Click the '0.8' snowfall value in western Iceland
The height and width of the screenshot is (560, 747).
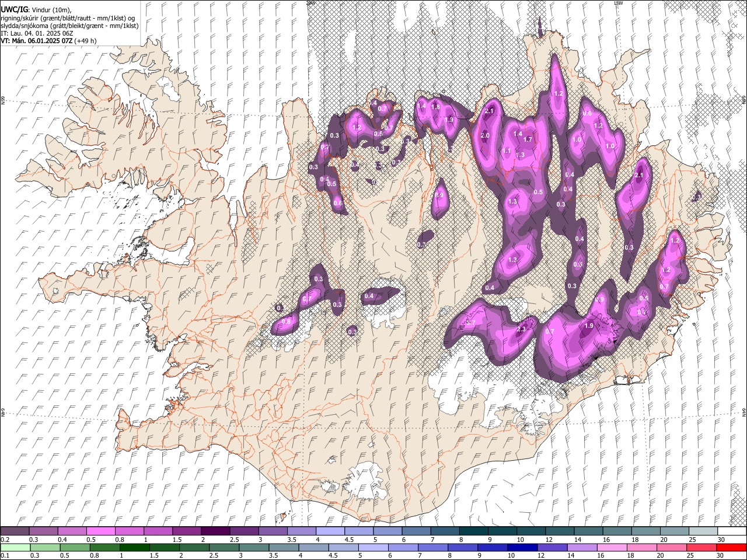pos(286,322)
